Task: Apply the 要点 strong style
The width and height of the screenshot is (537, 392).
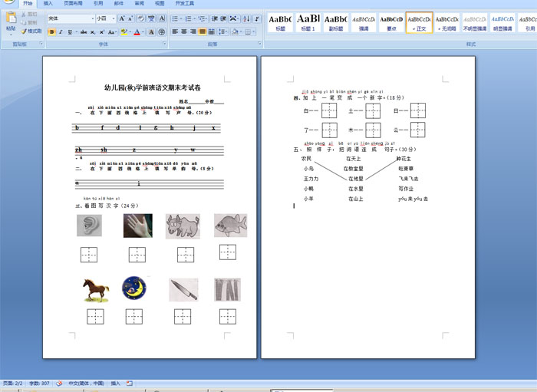Action: (x=391, y=22)
